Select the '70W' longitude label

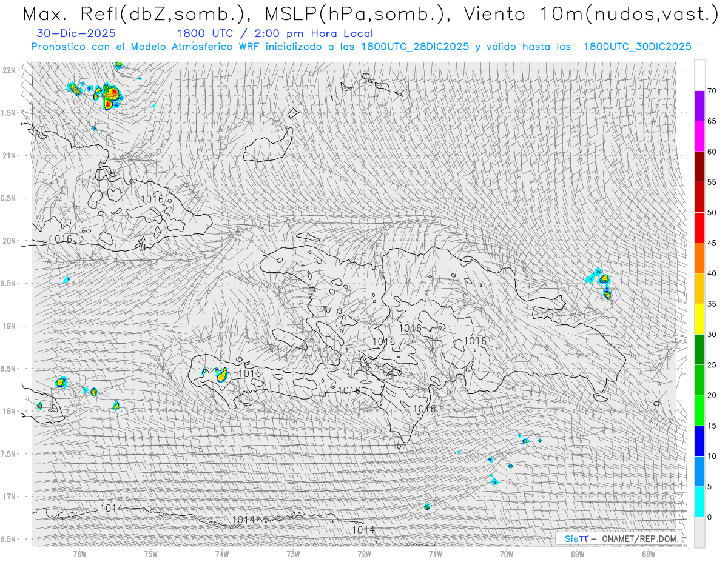click(x=507, y=554)
